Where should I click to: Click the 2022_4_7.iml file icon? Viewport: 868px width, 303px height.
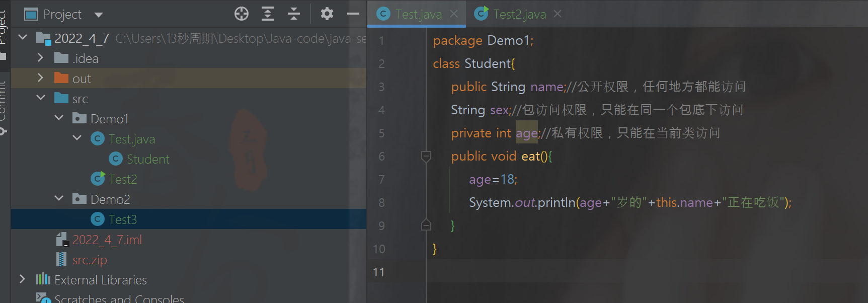pos(62,239)
